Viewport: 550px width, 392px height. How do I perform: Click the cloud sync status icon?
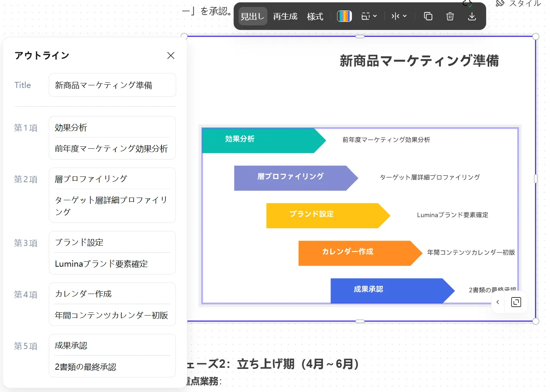(x=467, y=3)
